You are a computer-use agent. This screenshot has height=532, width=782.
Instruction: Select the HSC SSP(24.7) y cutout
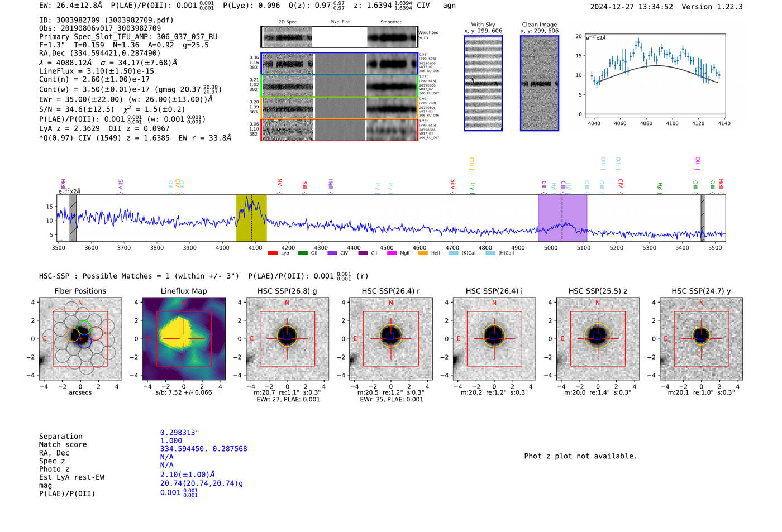701,339
